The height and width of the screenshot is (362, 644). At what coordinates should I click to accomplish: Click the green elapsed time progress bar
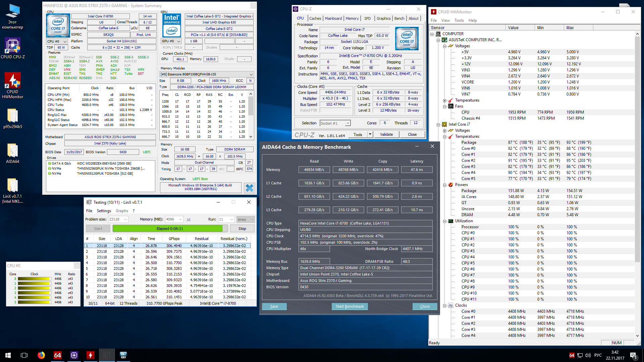click(x=168, y=229)
